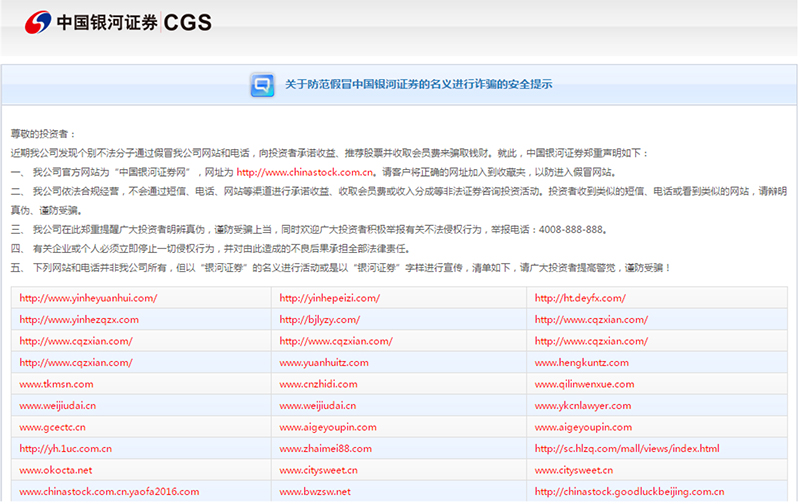
Task: Click the China Galaxy Securities CGS logo
Action: click(x=119, y=22)
